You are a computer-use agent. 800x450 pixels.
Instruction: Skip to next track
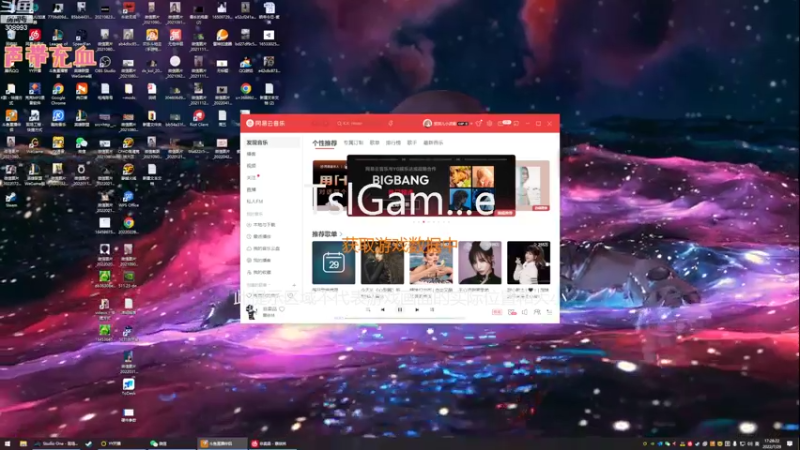point(417,310)
